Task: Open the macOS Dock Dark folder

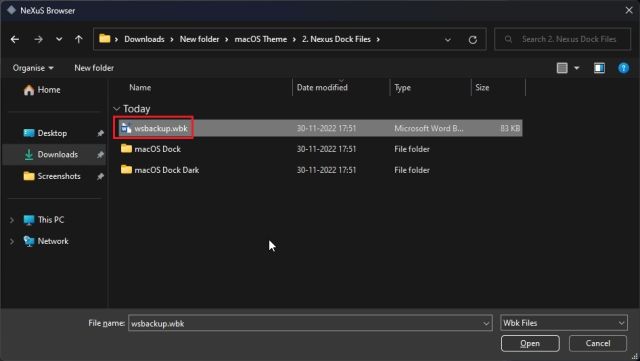Action: (167, 170)
